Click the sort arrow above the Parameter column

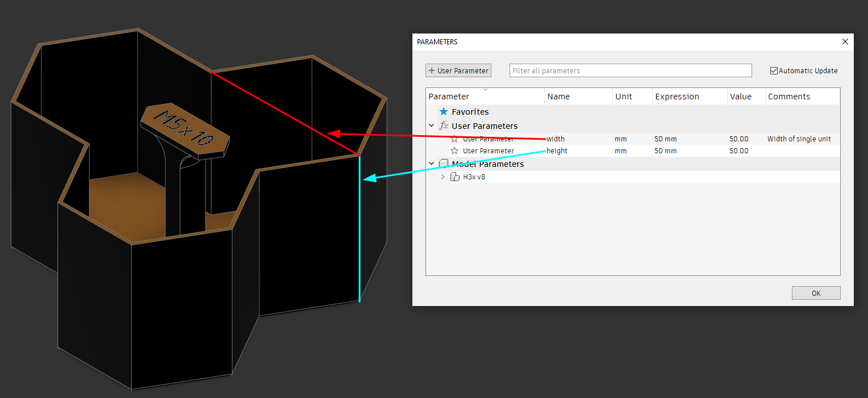[x=486, y=89]
